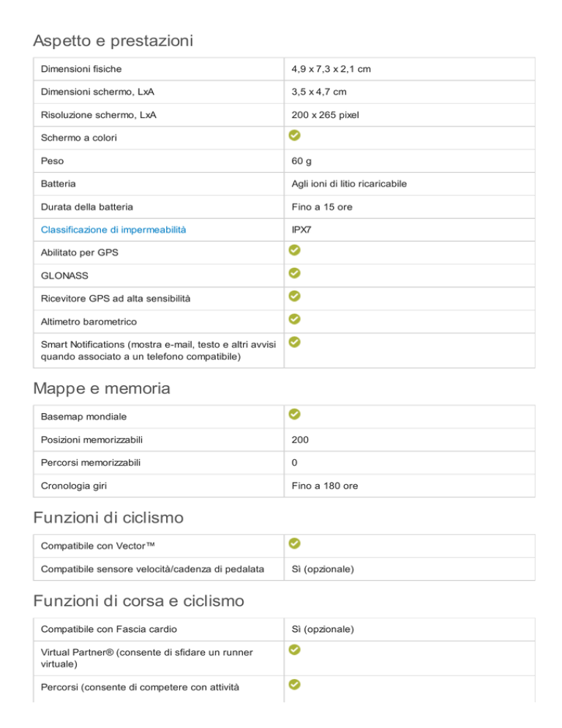This screenshot has width=562, height=728.
Task: Click the Classificazione di impermeabilità link
Action: click(113, 230)
